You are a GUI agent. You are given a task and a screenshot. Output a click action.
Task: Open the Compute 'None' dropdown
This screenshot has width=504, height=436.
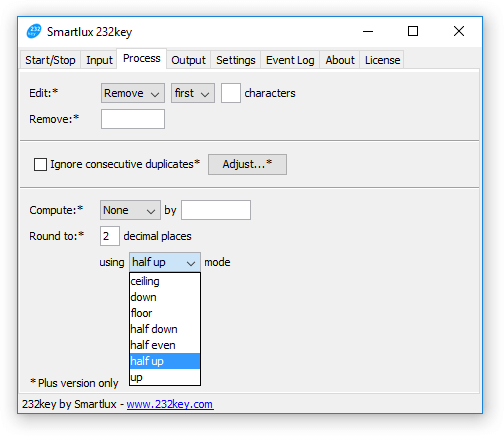click(130, 210)
